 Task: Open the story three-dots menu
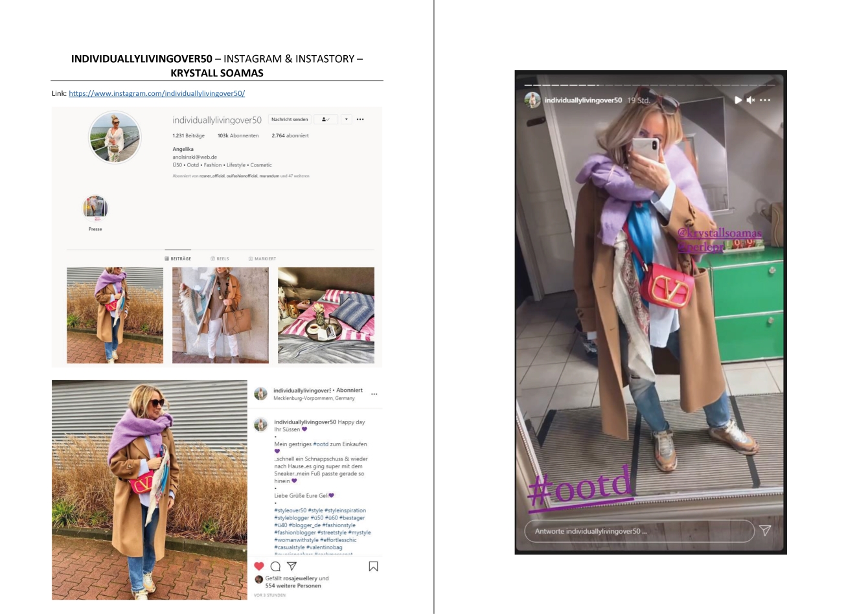point(765,100)
